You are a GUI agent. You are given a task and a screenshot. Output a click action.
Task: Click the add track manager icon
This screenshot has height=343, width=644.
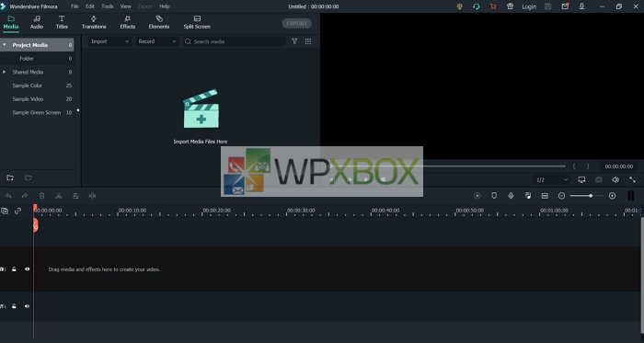point(5,211)
